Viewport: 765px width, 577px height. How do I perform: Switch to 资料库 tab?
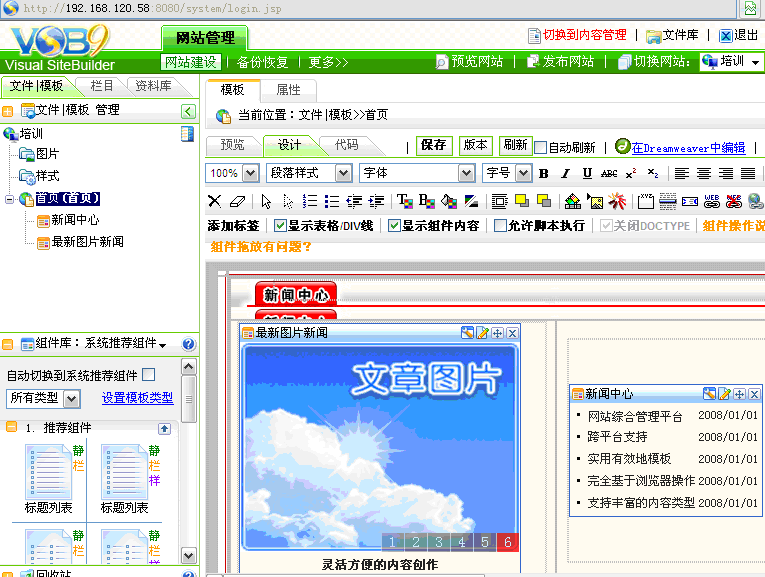click(153, 86)
